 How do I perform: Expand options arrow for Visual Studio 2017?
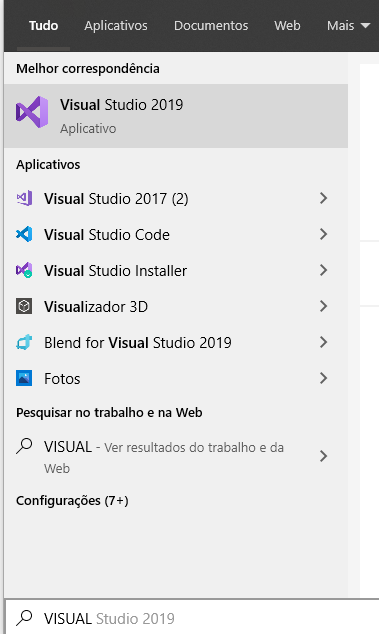pos(323,198)
